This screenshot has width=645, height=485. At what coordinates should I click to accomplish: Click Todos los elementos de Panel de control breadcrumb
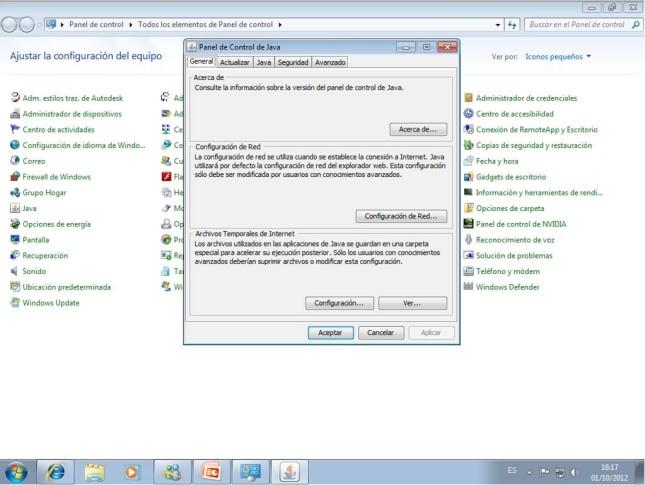point(205,25)
